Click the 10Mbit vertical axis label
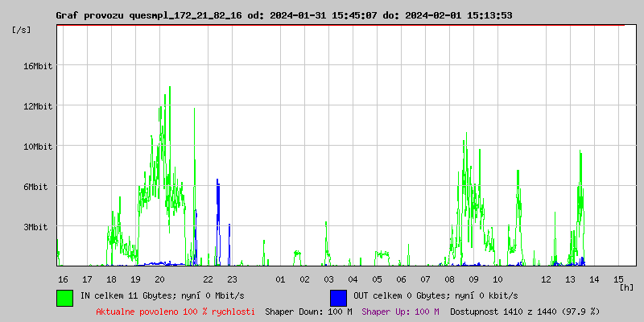644x322 pixels. (x=37, y=147)
